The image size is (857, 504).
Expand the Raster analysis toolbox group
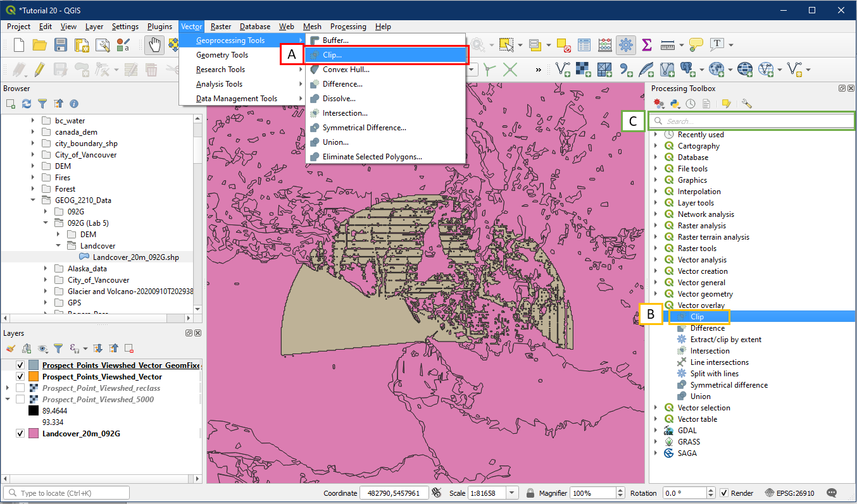tap(656, 226)
